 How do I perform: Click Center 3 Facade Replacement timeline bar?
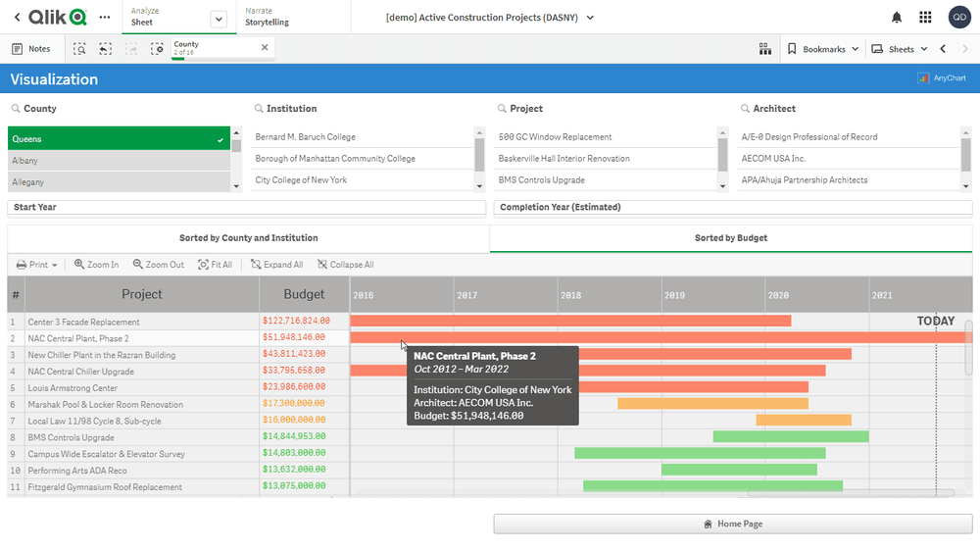pos(569,321)
